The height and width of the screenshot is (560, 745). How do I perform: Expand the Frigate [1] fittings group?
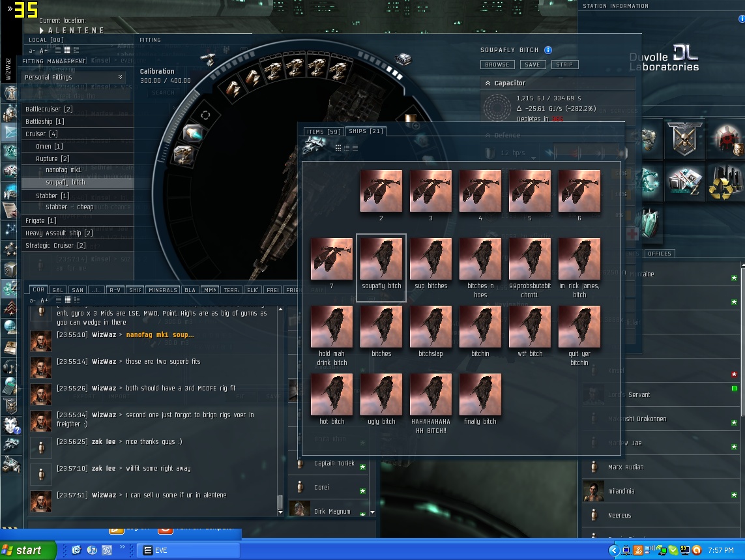click(x=78, y=220)
